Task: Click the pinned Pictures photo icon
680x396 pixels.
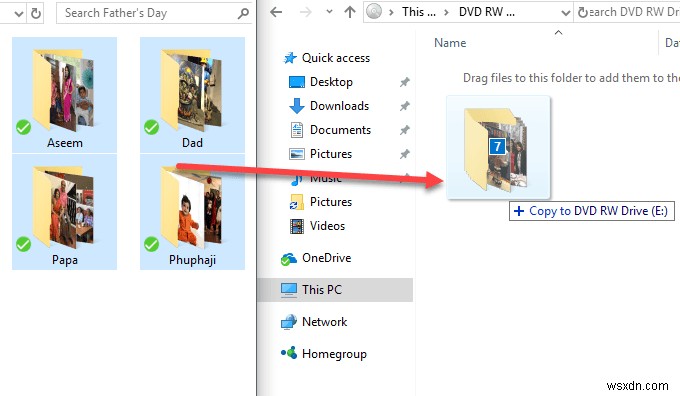Action: pyautogui.click(x=297, y=154)
